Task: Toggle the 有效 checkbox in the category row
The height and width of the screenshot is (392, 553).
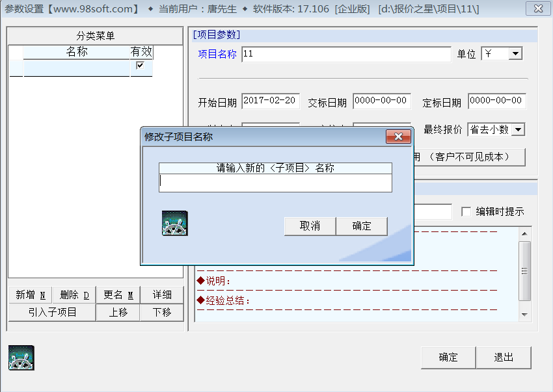Action: tap(140, 65)
